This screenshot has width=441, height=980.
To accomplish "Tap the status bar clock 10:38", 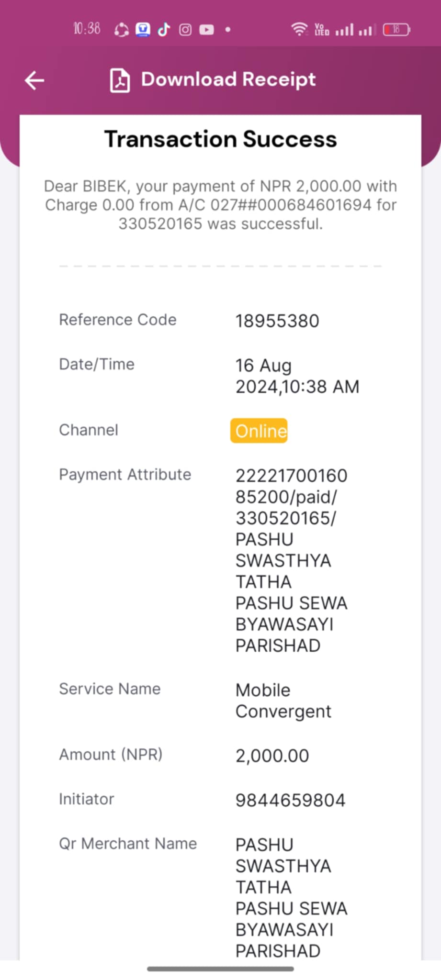I will click(87, 29).
